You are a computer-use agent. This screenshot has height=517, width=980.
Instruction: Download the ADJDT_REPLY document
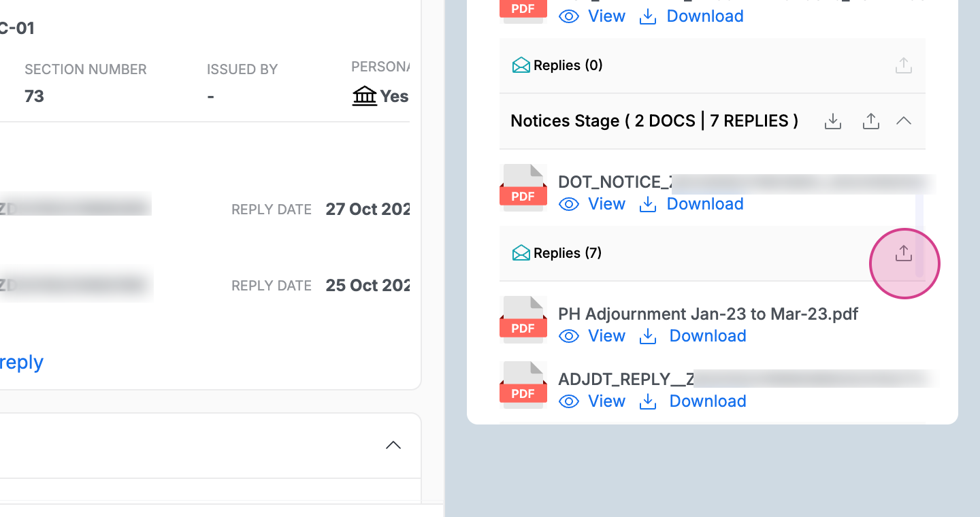[694, 401]
